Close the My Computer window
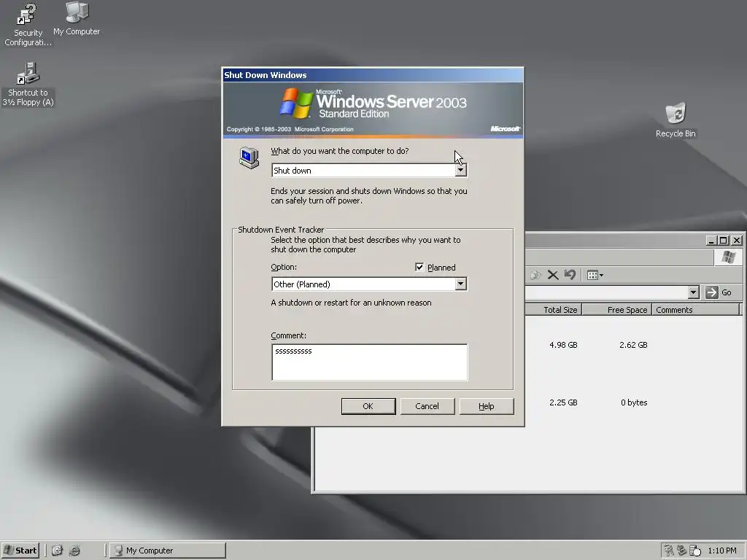This screenshot has width=747, height=560. click(x=737, y=241)
